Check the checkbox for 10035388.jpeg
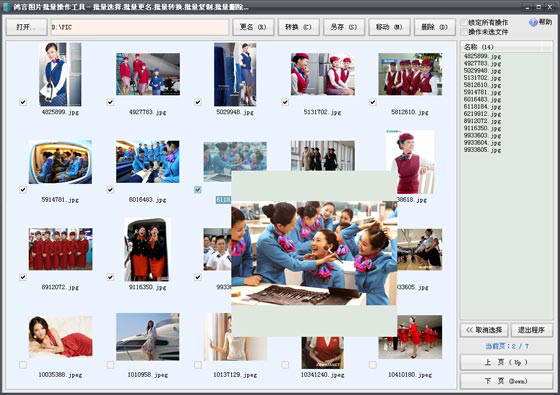 23,365
